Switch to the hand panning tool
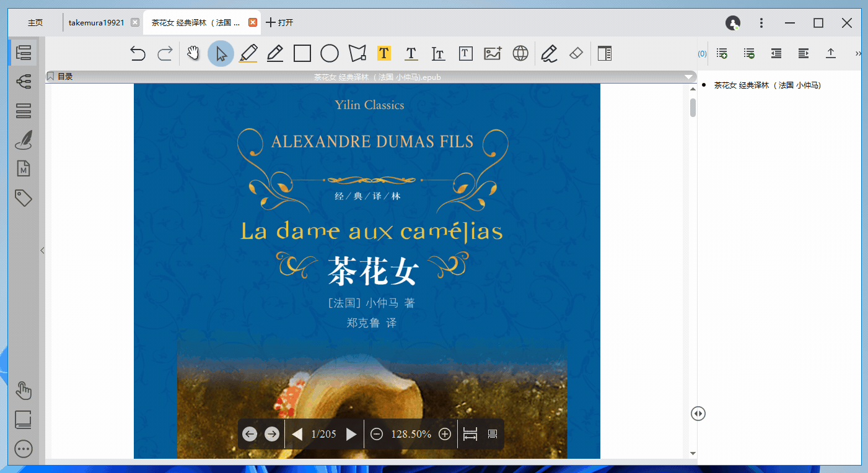 193,53
